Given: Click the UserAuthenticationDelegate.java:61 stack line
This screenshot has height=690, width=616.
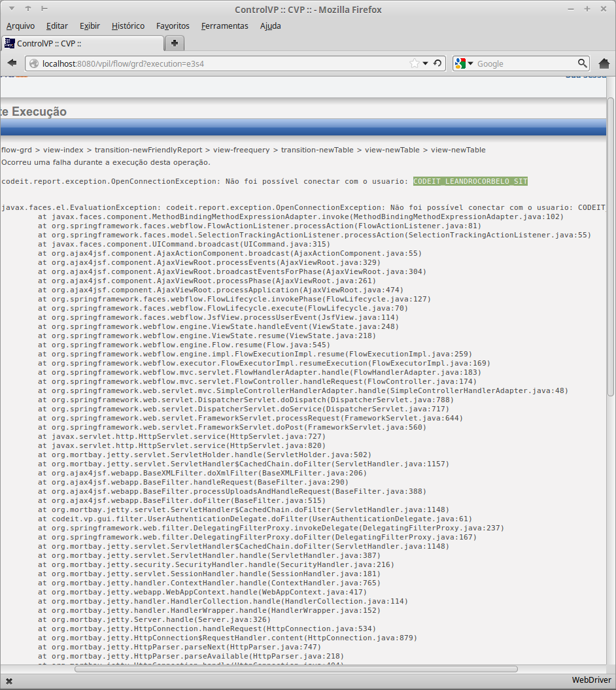Looking at the screenshot, I should point(255,519).
